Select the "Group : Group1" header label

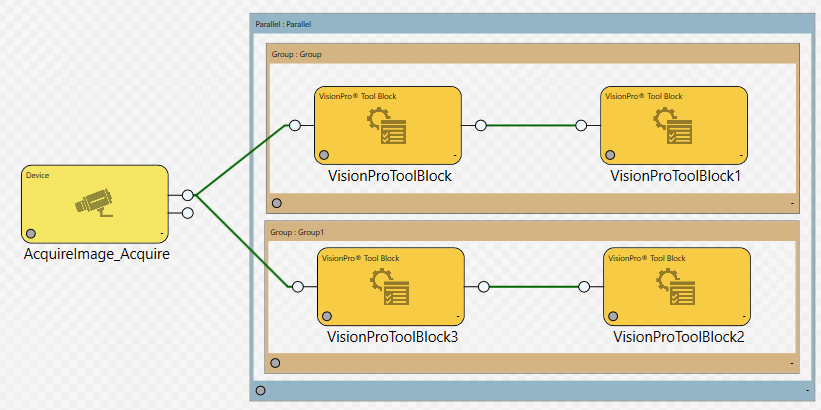299,231
